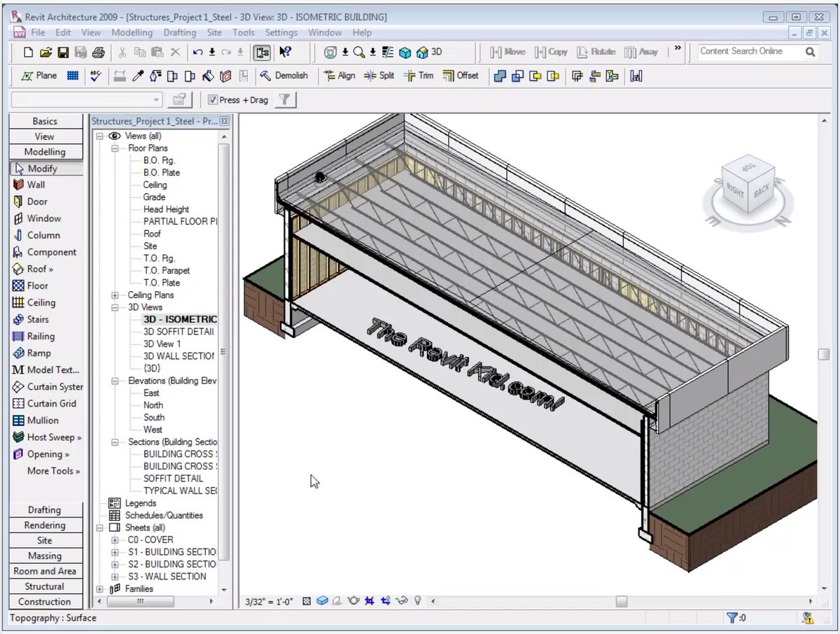Select the Offset tool

[461, 76]
